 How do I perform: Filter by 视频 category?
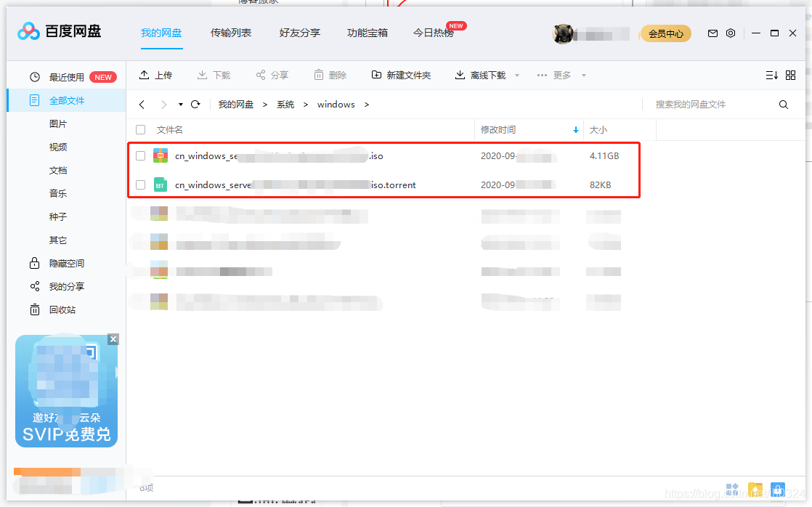point(58,147)
